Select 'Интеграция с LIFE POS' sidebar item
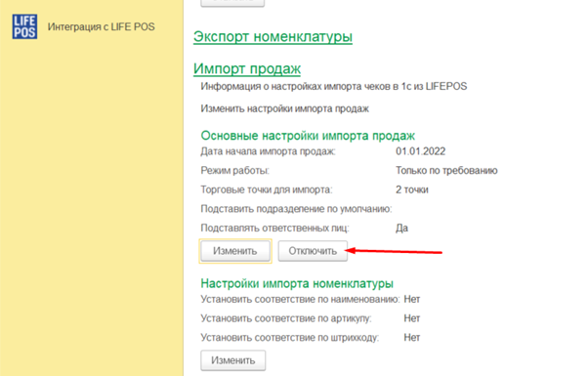588x376 pixels. 101,27
